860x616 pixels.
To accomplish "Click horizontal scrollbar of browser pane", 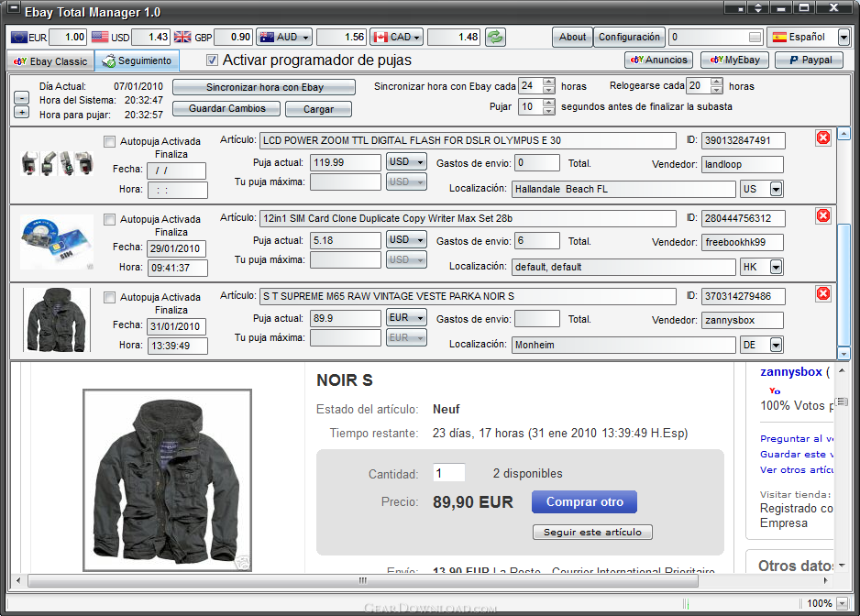I will [362, 580].
